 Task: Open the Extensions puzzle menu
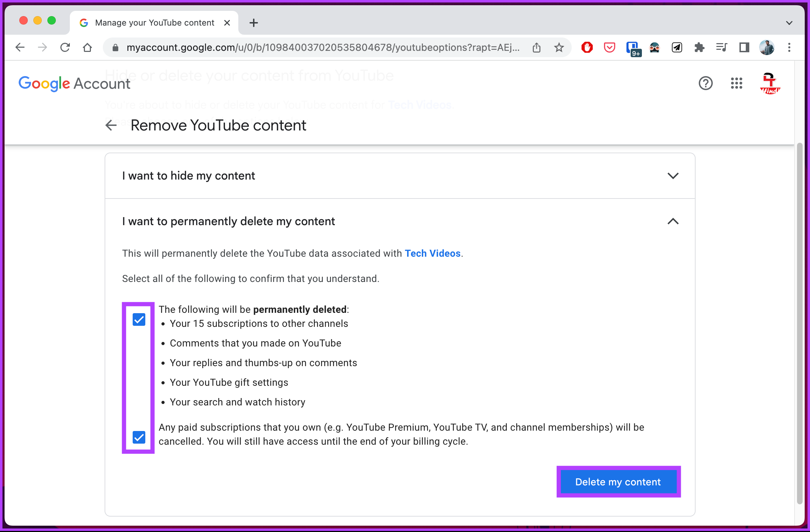pyautogui.click(x=699, y=47)
